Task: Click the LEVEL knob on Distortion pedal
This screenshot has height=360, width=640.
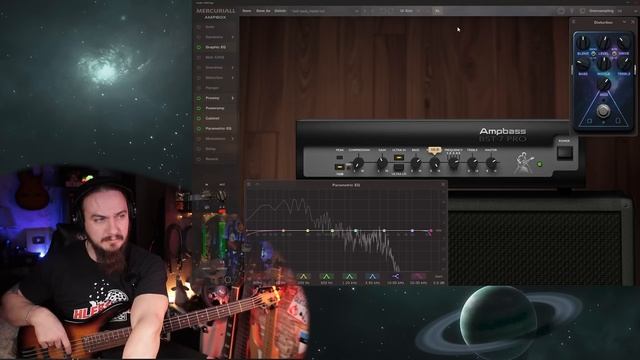Action: [603, 43]
